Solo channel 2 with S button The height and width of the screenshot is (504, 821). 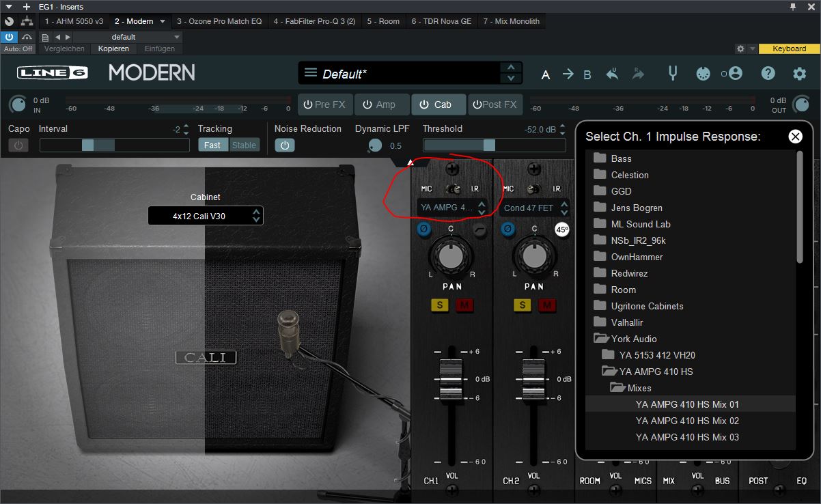point(523,305)
